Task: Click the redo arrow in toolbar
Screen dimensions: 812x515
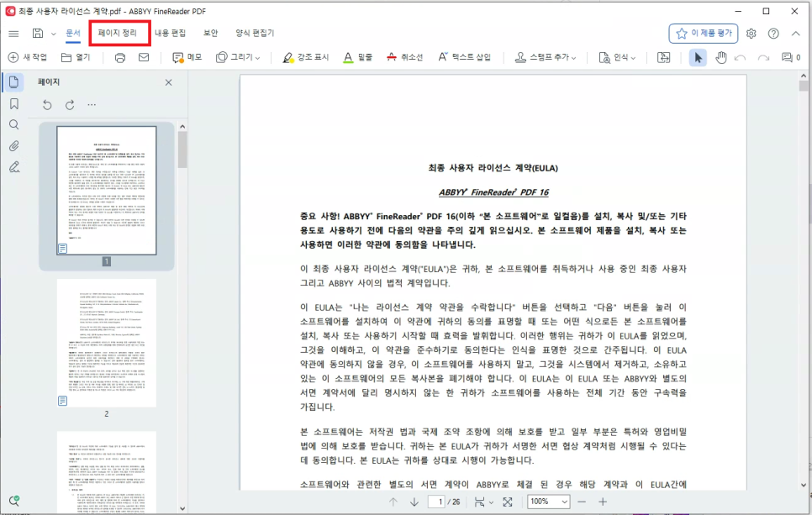Action: tap(763, 57)
